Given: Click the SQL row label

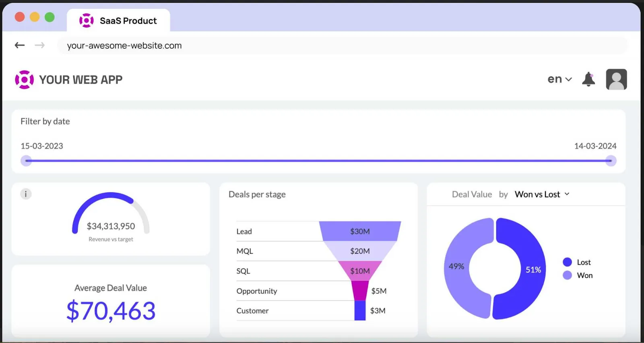Looking at the screenshot, I should pos(243,271).
